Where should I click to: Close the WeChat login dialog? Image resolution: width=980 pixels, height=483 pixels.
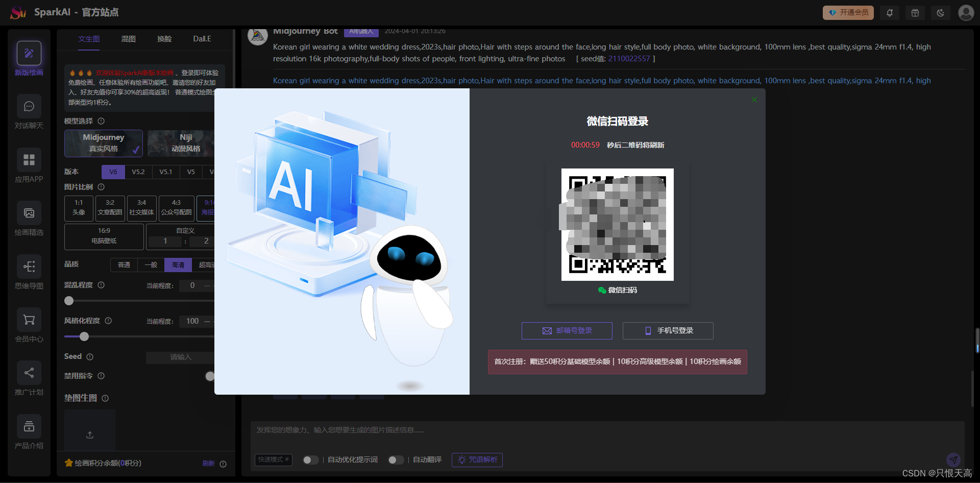[x=754, y=100]
